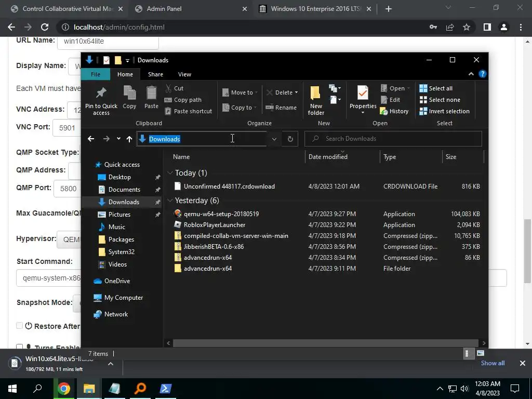
Task: Open Explorer help via the question mark icon
Action: point(482,74)
